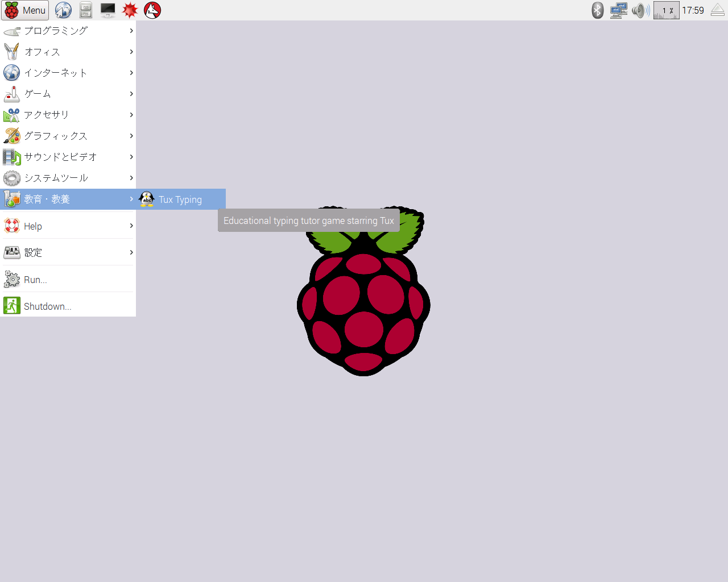Viewport: 728px width, 582px height.
Task: Open the グラフィックス menu category
Action: pos(68,136)
